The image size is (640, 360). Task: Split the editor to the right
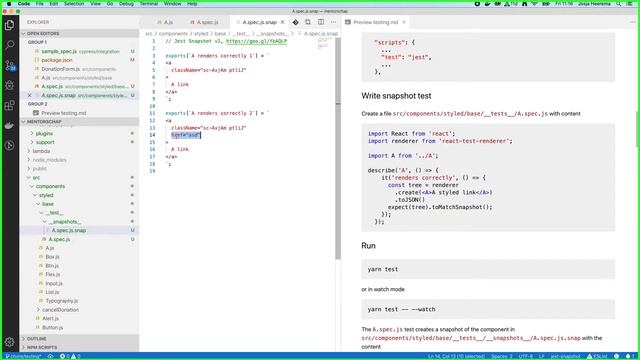pos(321,22)
